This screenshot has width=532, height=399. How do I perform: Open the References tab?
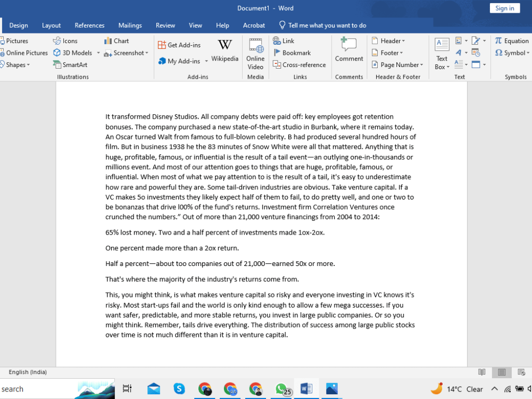[x=89, y=26]
